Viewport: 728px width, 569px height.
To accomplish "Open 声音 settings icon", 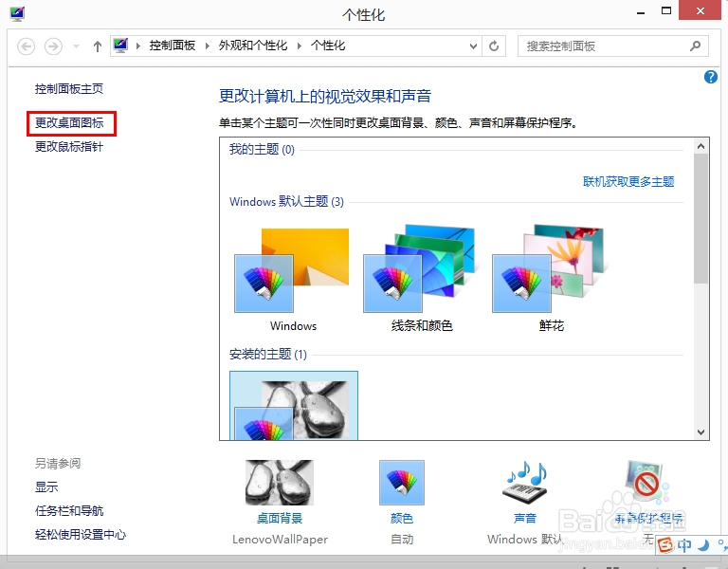I will [525, 483].
